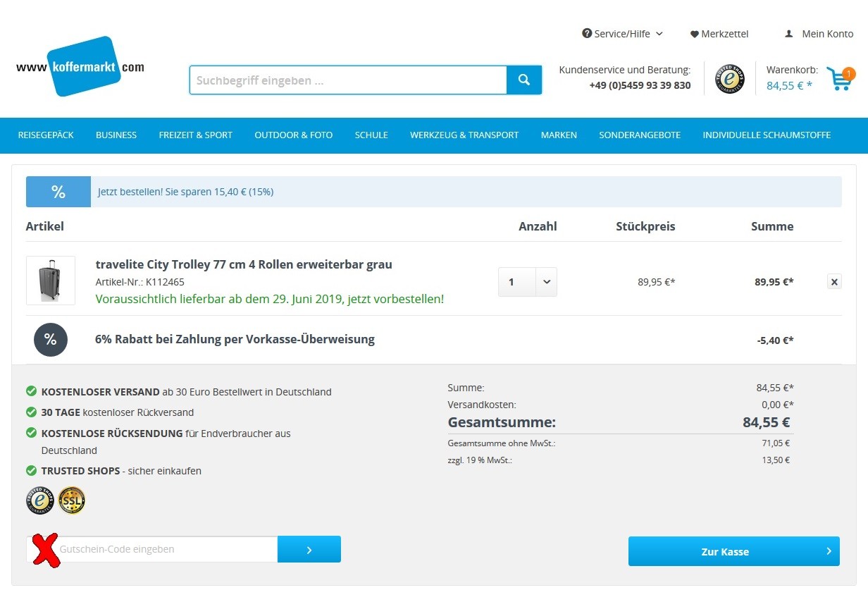Screen dimensions: 868x602
Task: Remove trolley item with X button
Action: [834, 282]
